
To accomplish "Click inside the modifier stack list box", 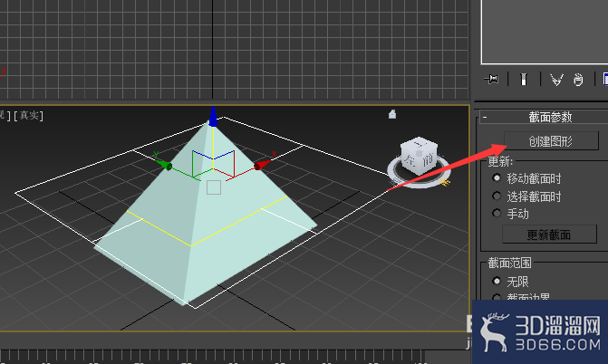I will pos(545,31).
